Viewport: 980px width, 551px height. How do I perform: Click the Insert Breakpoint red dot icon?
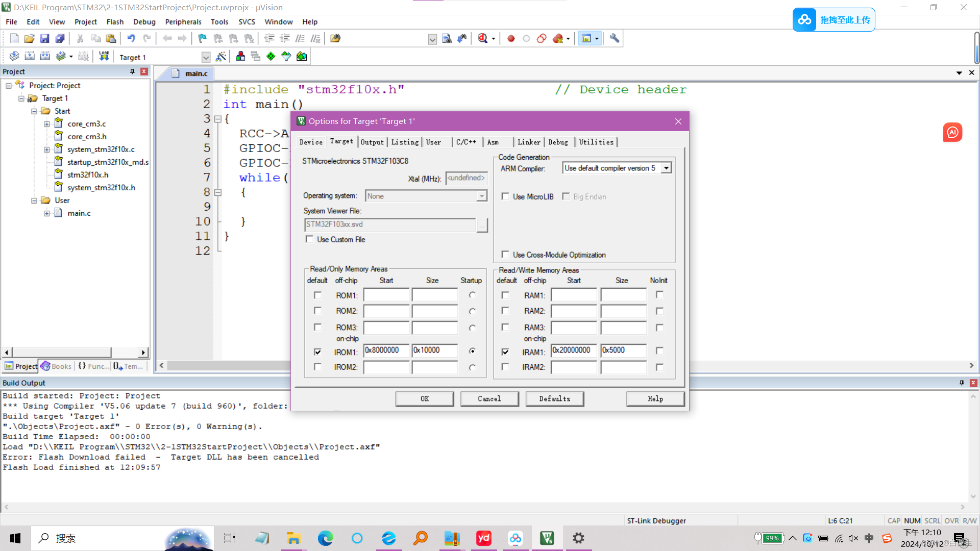(x=511, y=38)
